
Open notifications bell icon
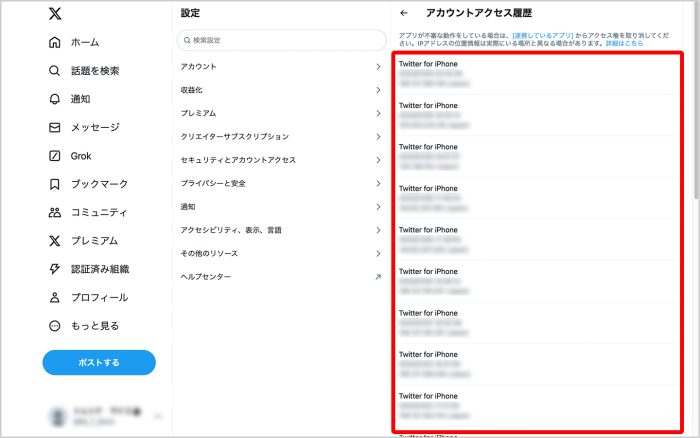tap(55, 99)
